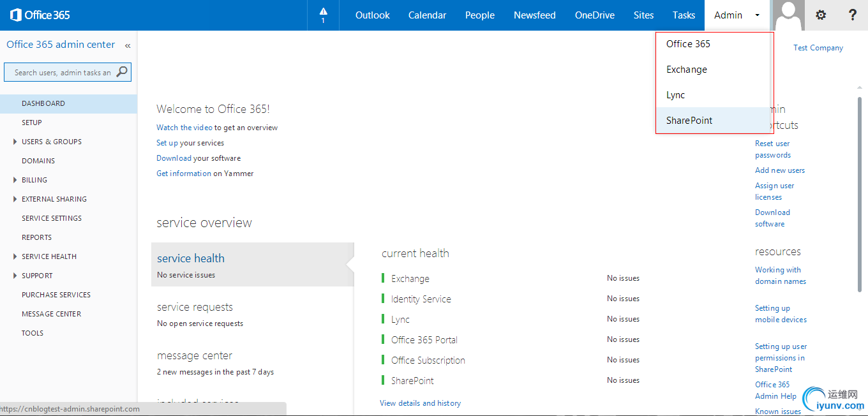Expand the Support navigation item
The width and height of the screenshot is (868, 416).
pyautogui.click(x=15, y=276)
